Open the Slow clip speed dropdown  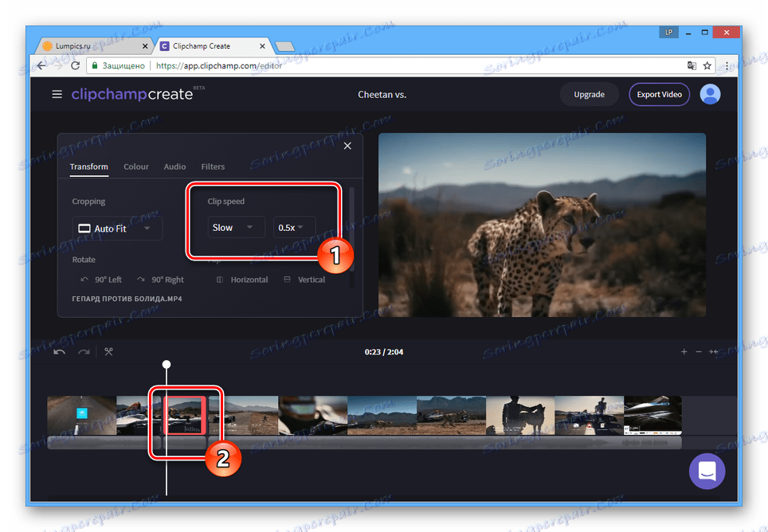(x=235, y=227)
